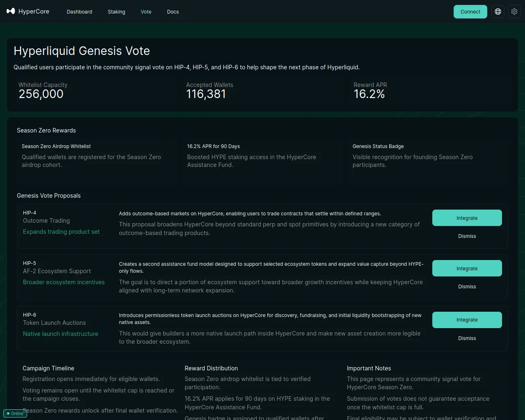Click the HyperCore brand name
Viewport: 525px width, 420px height.
point(34,11)
